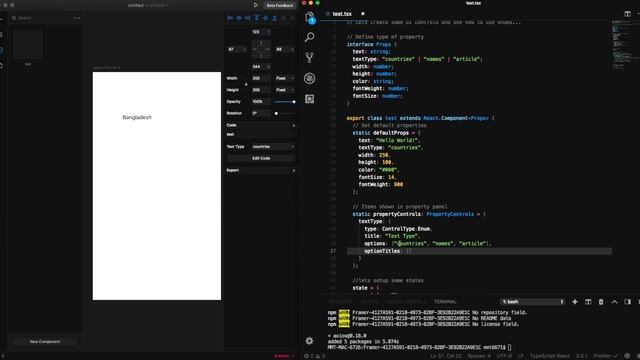Split the VS Code editor

627,14
